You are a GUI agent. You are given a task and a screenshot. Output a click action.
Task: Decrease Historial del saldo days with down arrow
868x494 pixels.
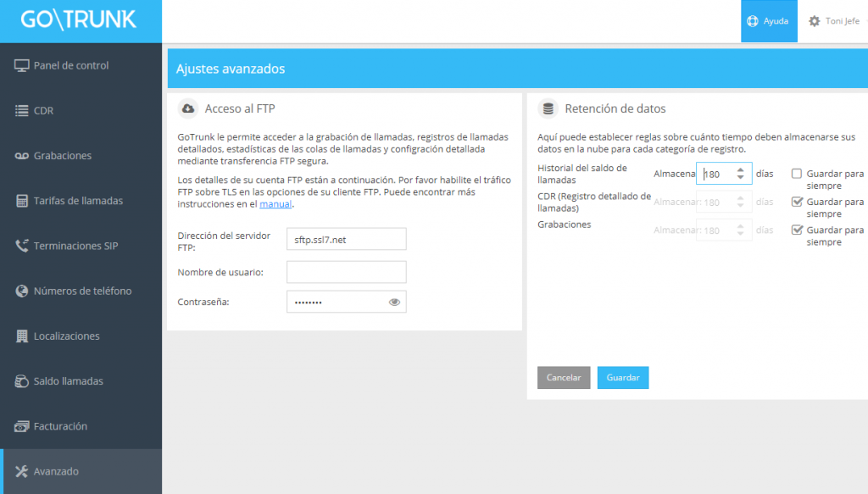tap(741, 178)
